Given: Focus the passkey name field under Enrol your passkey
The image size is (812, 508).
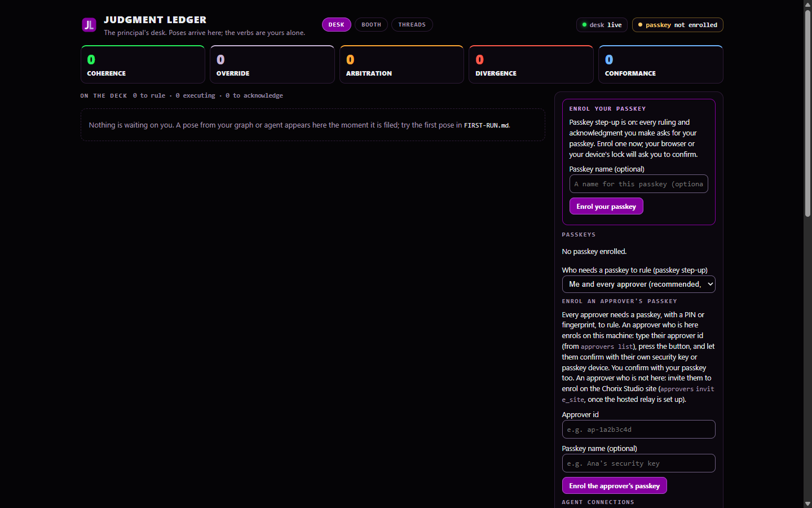Looking at the screenshot, I should (x=639, y=184).
